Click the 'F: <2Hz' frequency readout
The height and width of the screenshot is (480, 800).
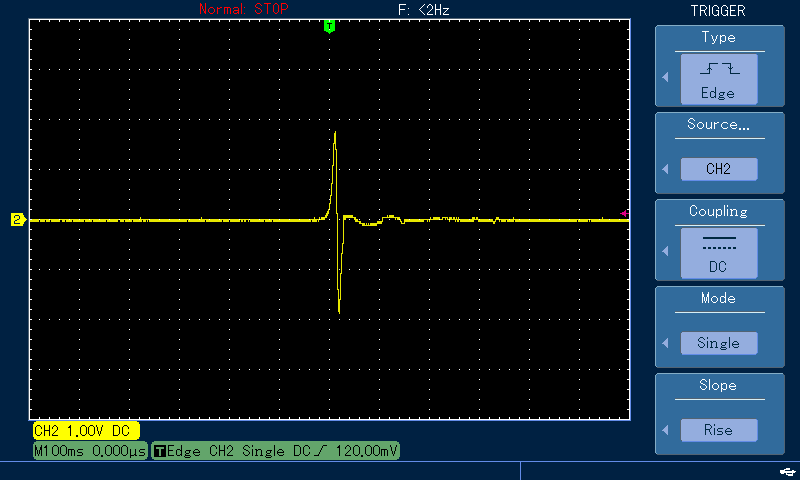pos(423,10)
